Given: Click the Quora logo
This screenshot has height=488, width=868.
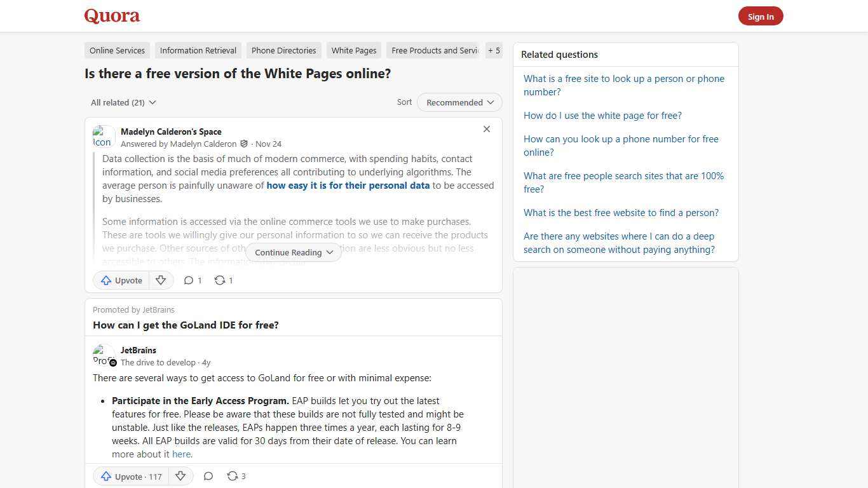Looking at the screenshot, I should pos(111,16).
